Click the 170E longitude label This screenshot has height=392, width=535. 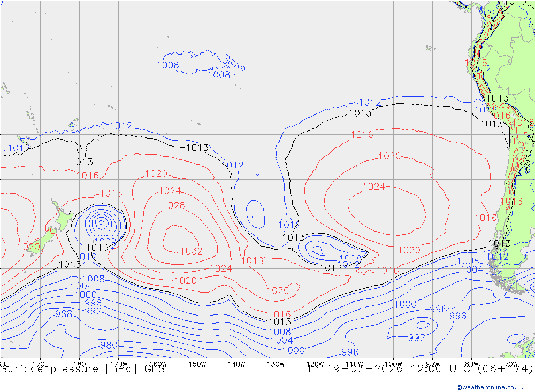(x=40, y=364)
